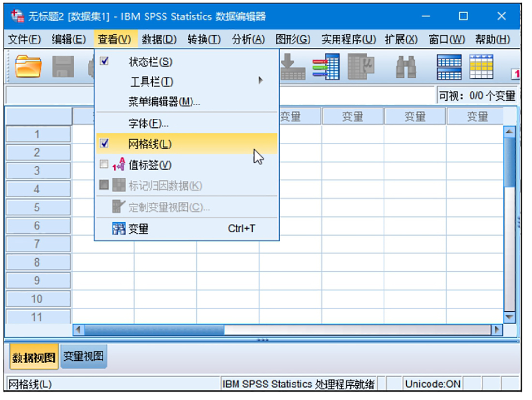Open the 分析(A) menu
532x400 pixels.
[x=249, y=40]
